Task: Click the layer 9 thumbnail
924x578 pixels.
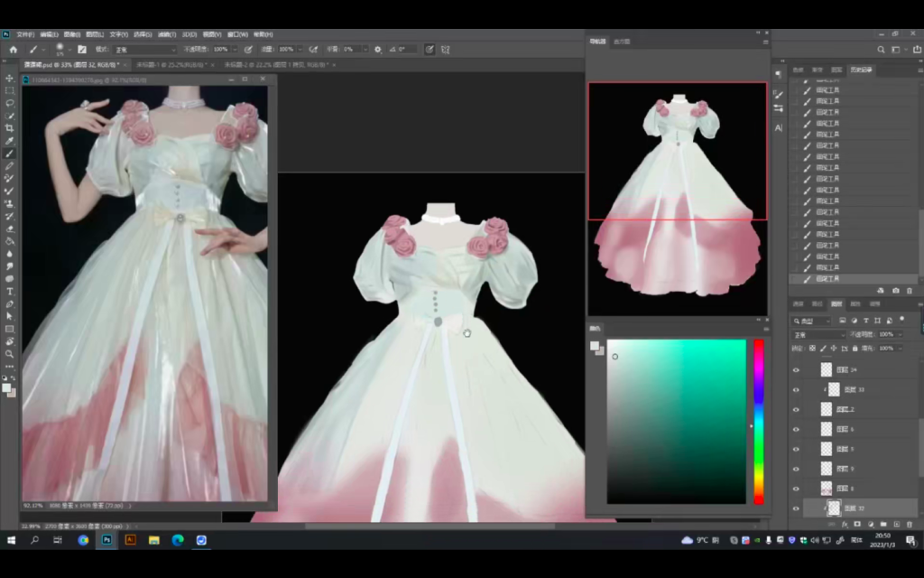Action: (826, 469)
